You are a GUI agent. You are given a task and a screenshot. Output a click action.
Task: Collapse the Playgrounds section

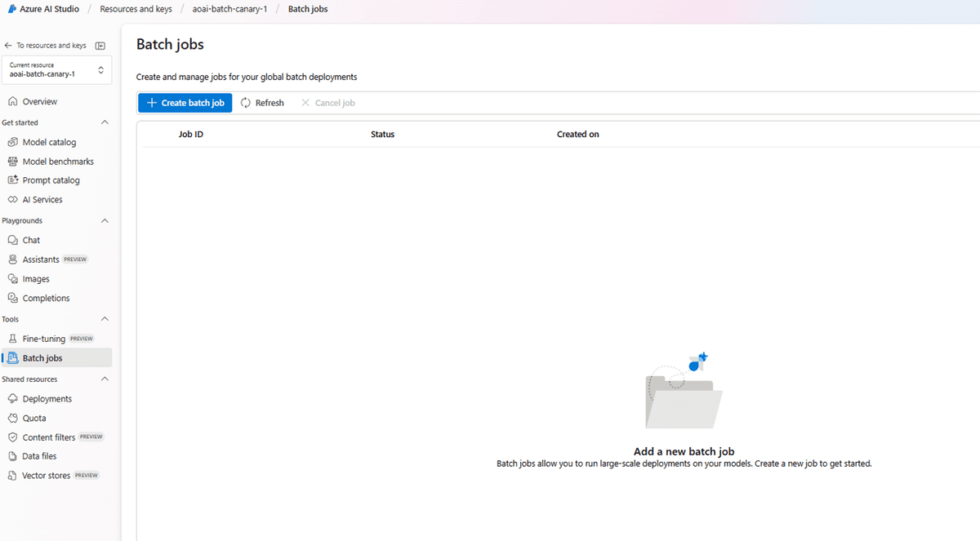coord(104,220)
